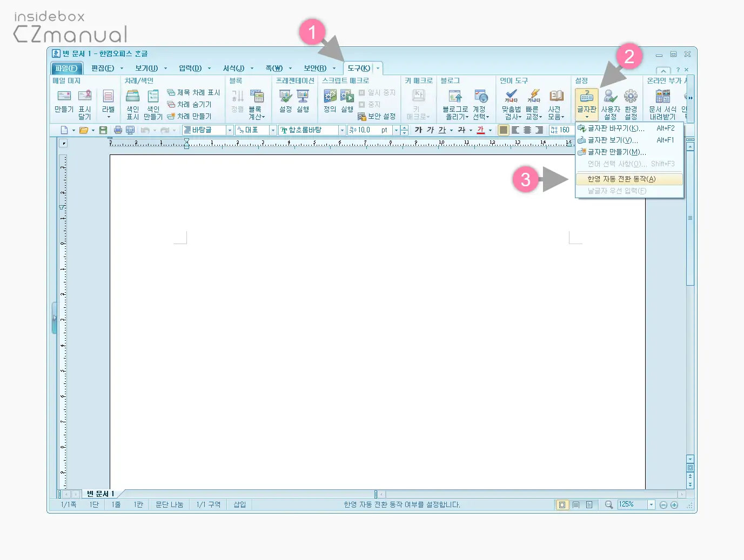Open the red font color 가 picker

pos(481,130)
